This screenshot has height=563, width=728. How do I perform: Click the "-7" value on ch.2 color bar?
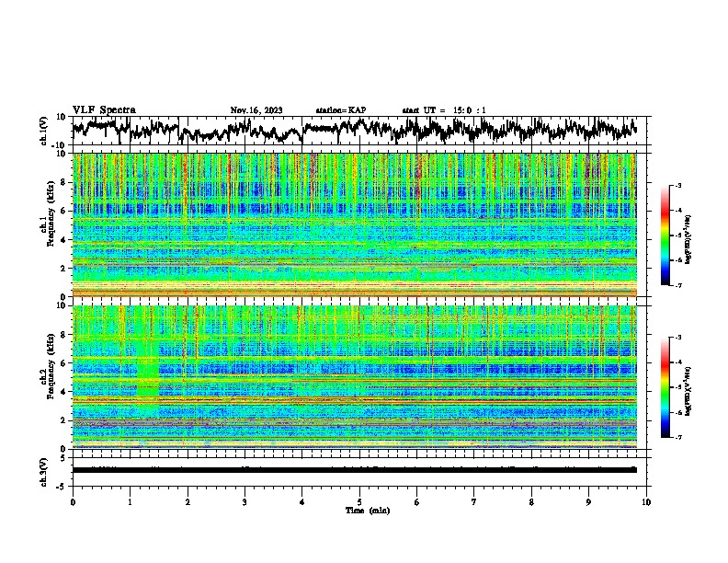[678, 438]
